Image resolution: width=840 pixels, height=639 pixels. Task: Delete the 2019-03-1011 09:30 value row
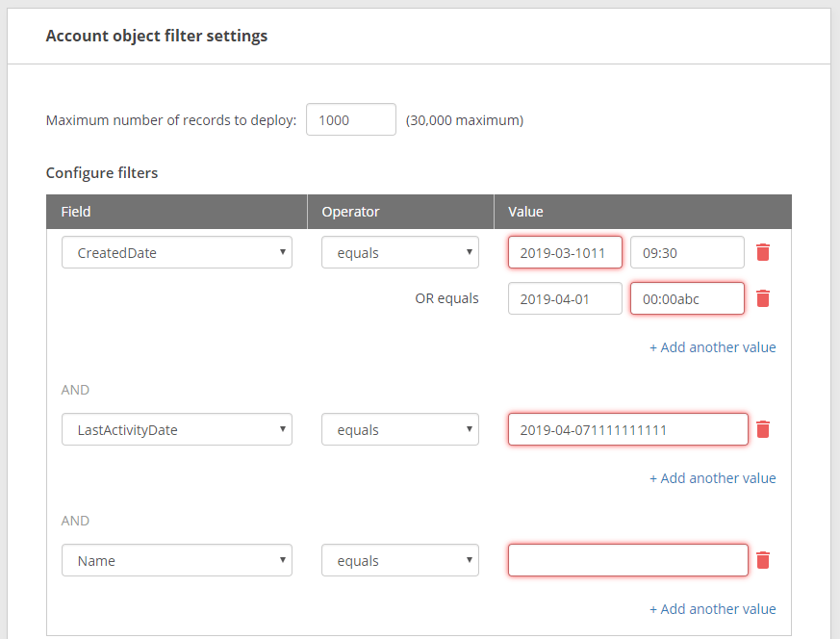763,252
